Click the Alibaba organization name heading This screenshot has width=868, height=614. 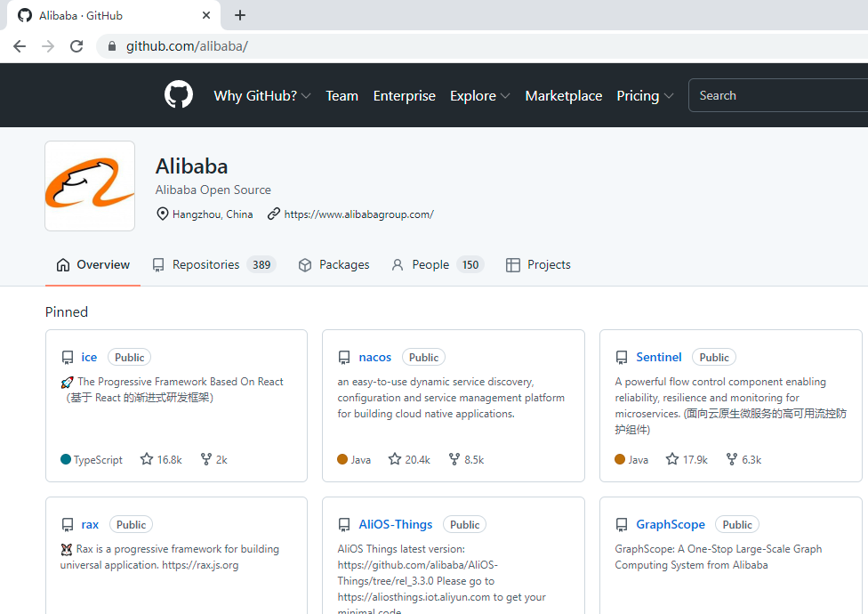click(x=191, y=166)
